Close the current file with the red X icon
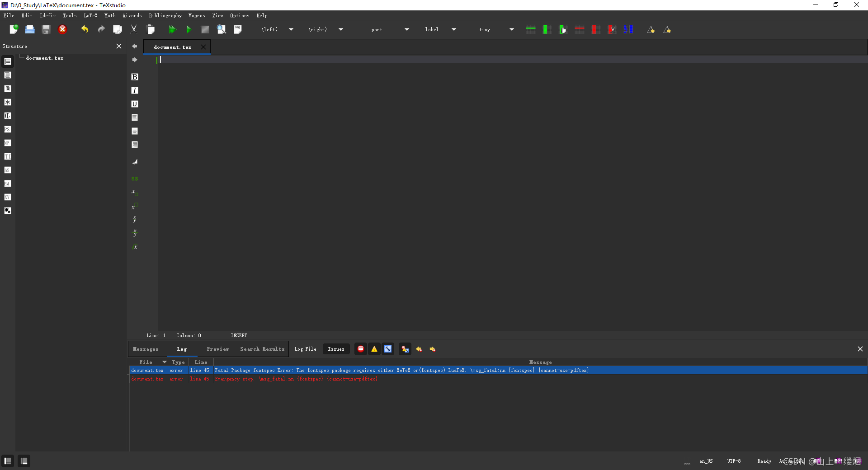This screenshot has height=470, width=868. coord(62,29)
